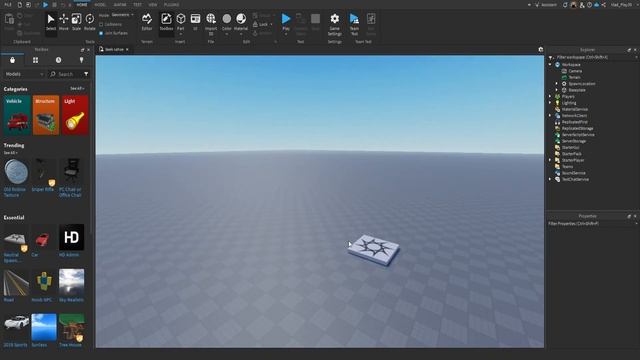Expand the Lighting node

coord(550,103)
